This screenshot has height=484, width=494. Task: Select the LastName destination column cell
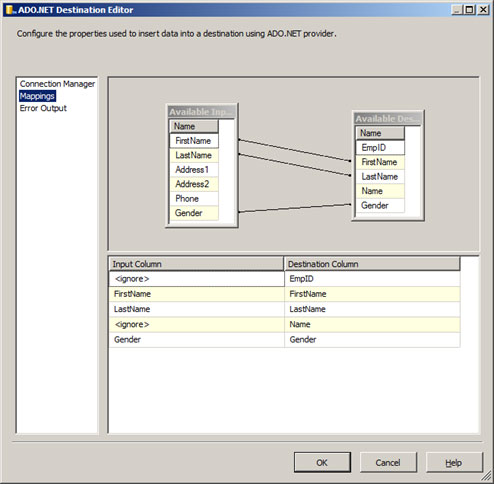372,309
